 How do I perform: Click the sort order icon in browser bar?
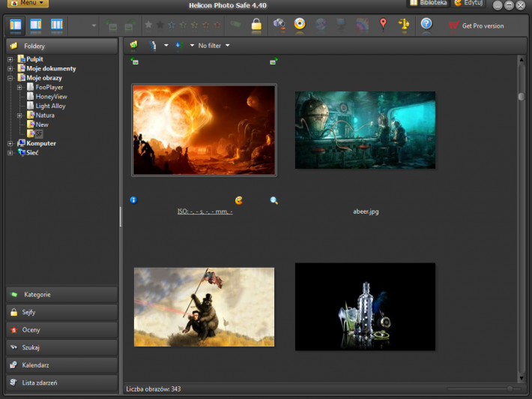point(153,46)
